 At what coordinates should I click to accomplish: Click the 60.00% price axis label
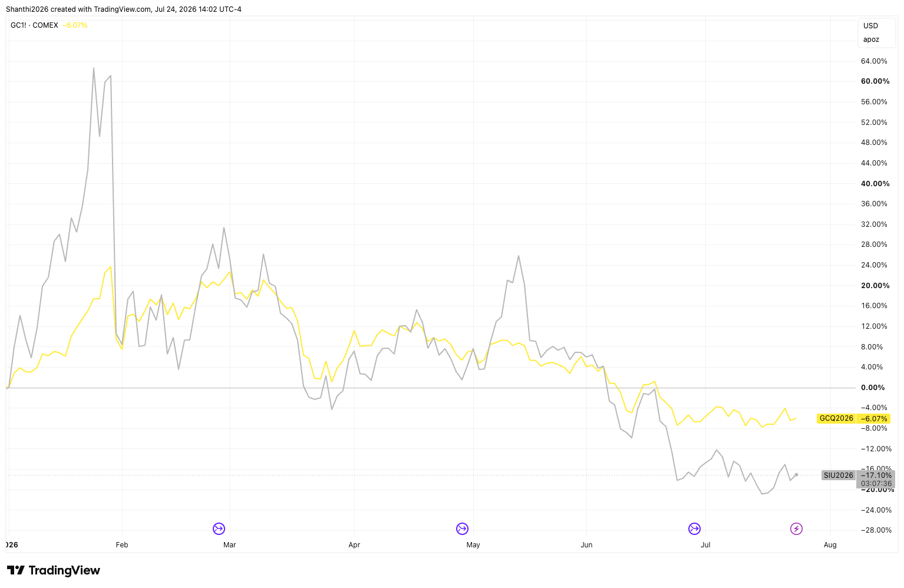875,81
